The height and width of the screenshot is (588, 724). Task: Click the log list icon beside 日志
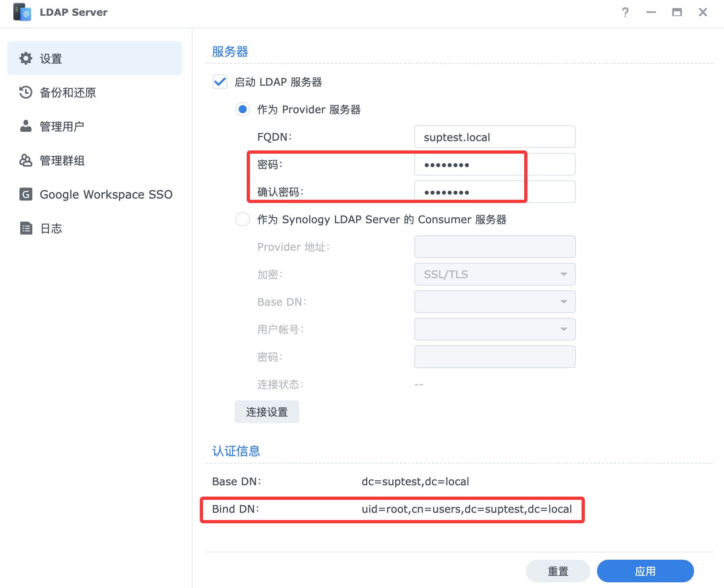(26, 228)
